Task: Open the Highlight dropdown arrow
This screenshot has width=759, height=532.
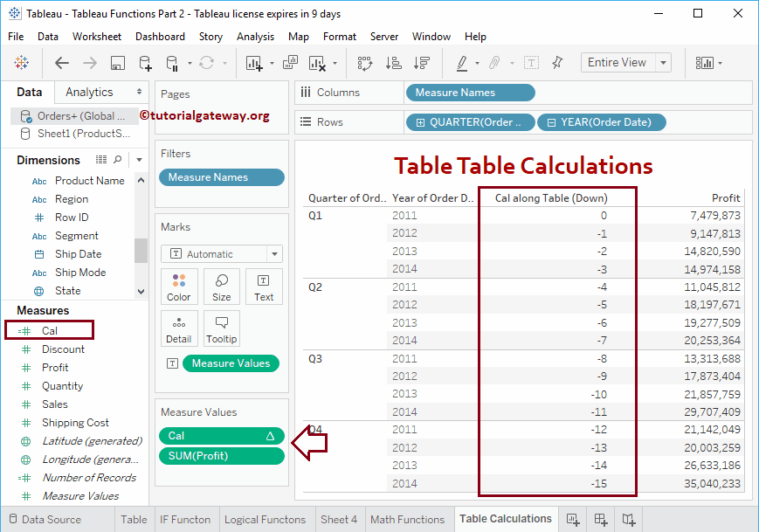Action: click(x=477, y=64)
